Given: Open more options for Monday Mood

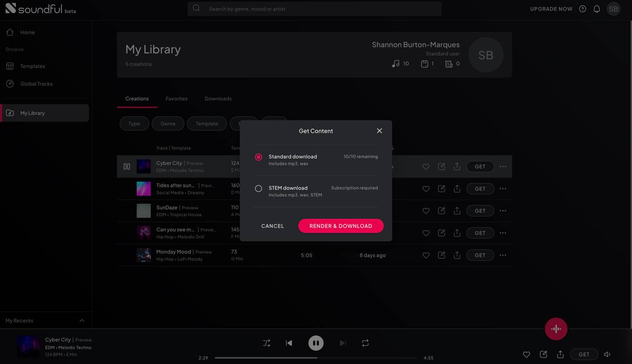Looking at the screenshot, I should (503, 255).
